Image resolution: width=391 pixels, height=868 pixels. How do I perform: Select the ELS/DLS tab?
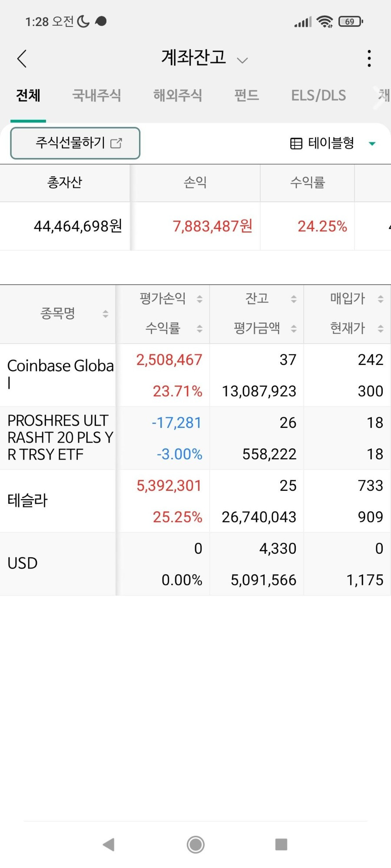click(x=318, y=95)
